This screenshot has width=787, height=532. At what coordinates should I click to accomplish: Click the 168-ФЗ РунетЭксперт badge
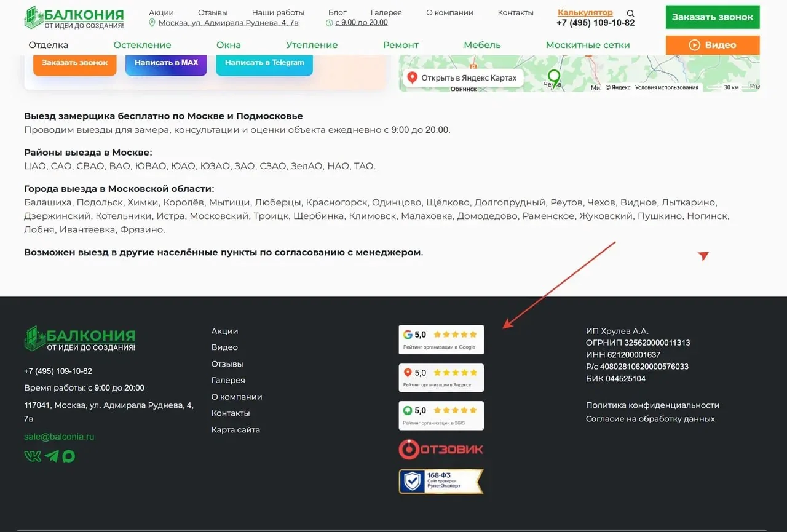point(441,482)
